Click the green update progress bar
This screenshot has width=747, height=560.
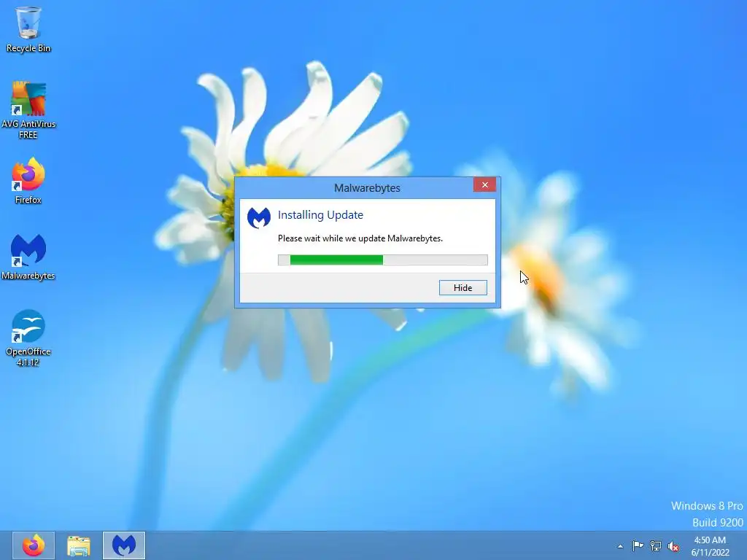point(382,260)
